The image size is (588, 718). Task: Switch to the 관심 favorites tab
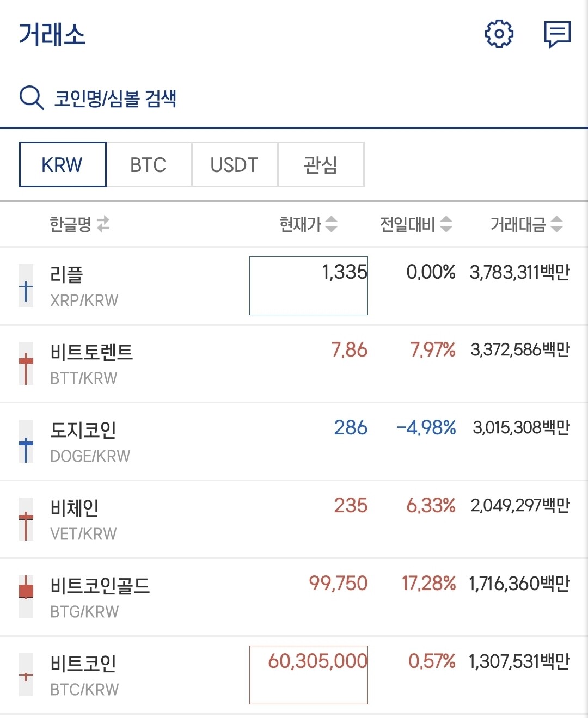(321, 164)
